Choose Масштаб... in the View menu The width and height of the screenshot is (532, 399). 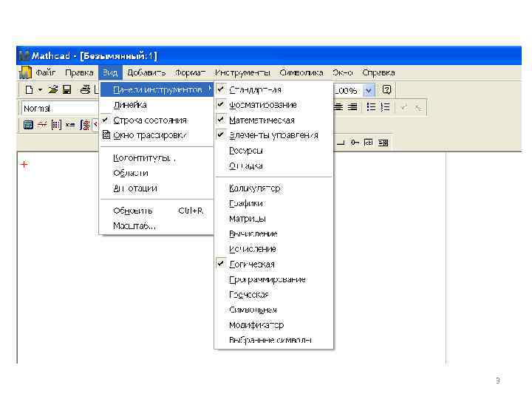point(157,225)
